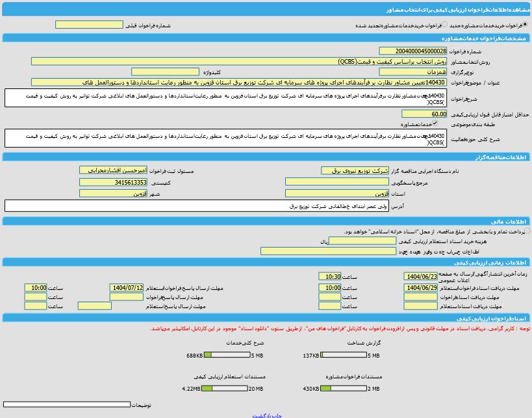
Task: Click the مستندات فراخوان مشاوره size bar
Action: (x=344, y=389)
